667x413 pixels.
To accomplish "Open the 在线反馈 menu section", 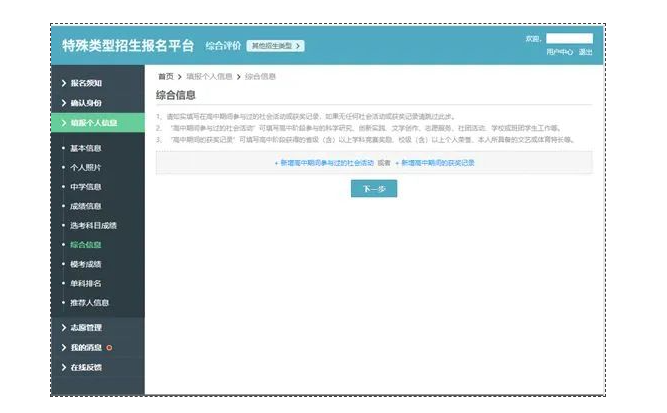I will tap(86, 367).
